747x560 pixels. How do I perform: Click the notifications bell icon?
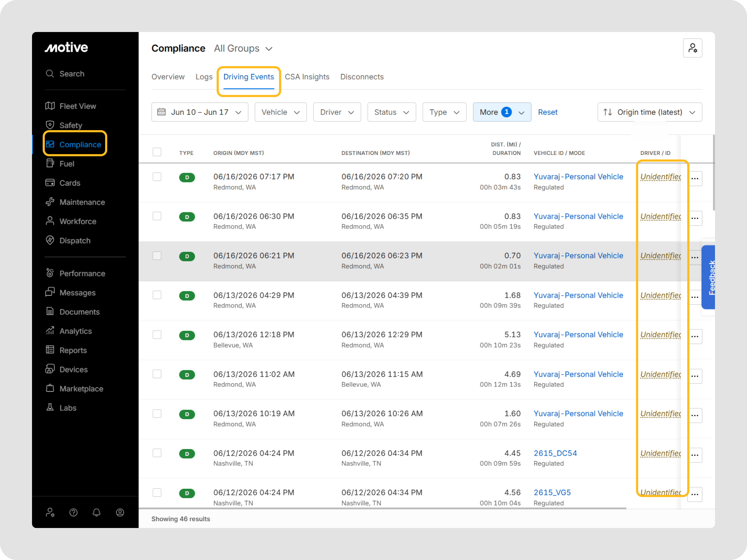[97, 512]
